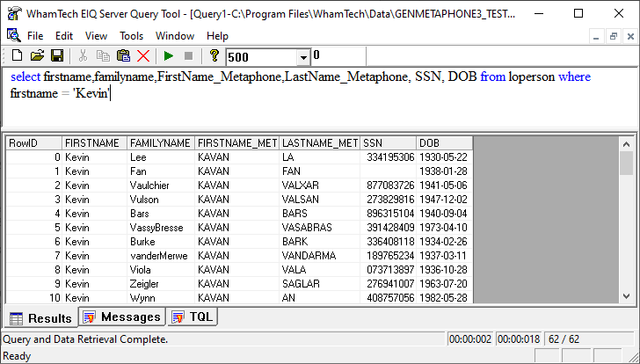640x364 pixels.
Task: Select the Results tab
Action: 40,317
